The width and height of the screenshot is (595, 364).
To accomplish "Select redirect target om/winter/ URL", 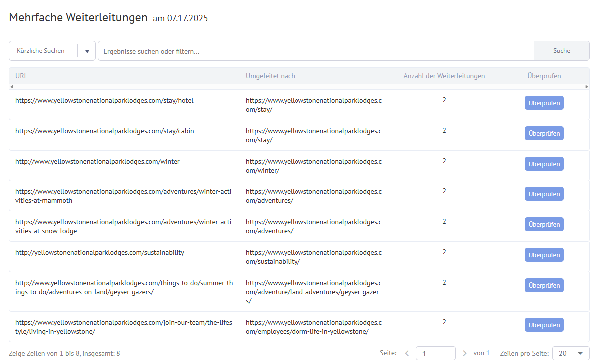I will (313, 166).
